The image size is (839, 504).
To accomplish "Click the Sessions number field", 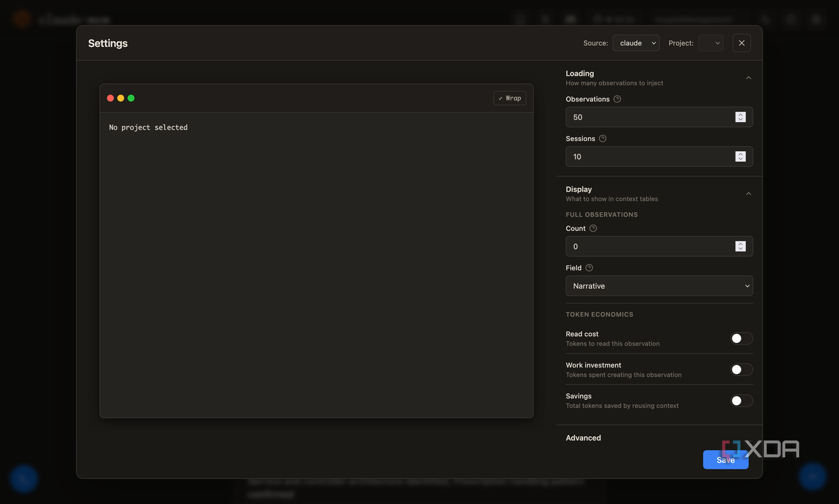I will [x=659, y=156].
